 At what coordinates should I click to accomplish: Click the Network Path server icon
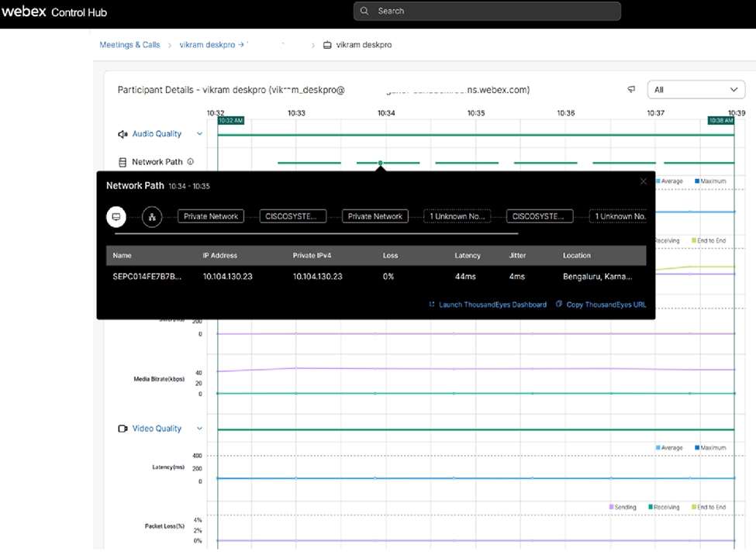[123, 162]
